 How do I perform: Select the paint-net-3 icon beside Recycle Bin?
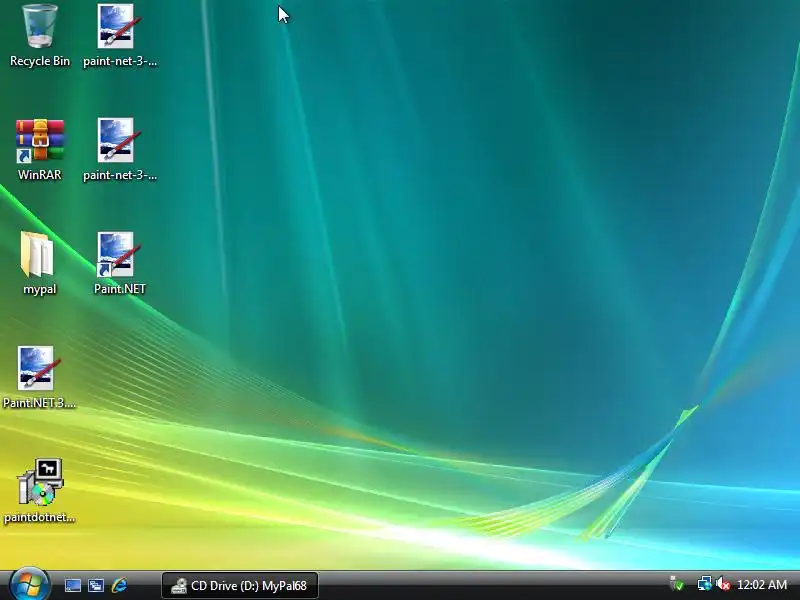pyautogui.click(x=119, y=35)
